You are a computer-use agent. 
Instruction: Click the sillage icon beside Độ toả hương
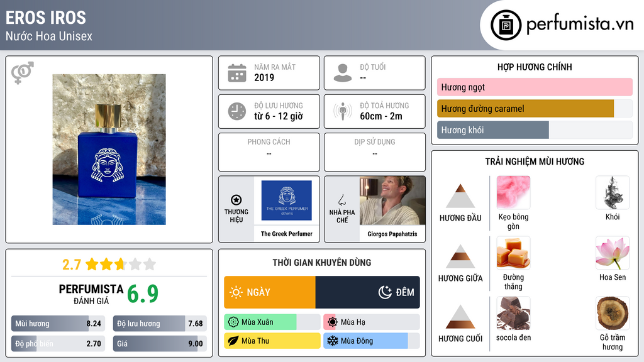(343, 111)
